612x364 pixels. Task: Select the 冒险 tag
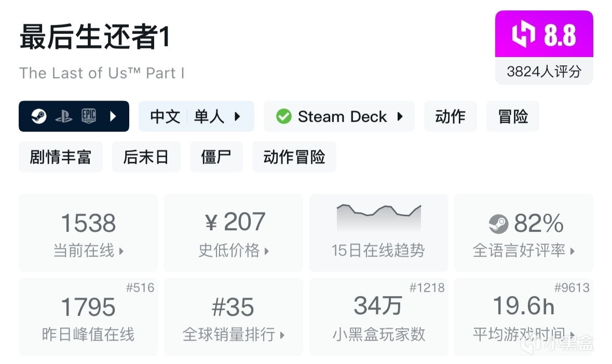(512, 116)
